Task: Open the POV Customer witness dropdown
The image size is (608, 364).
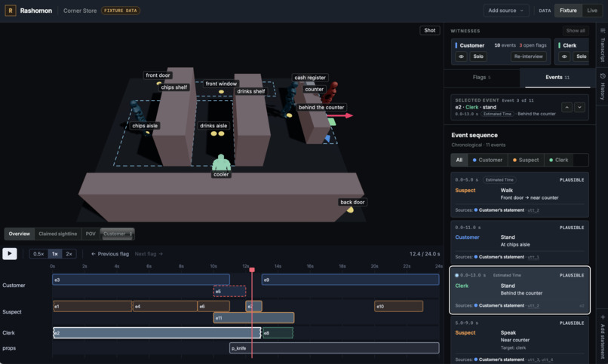Action: point(118,234)
